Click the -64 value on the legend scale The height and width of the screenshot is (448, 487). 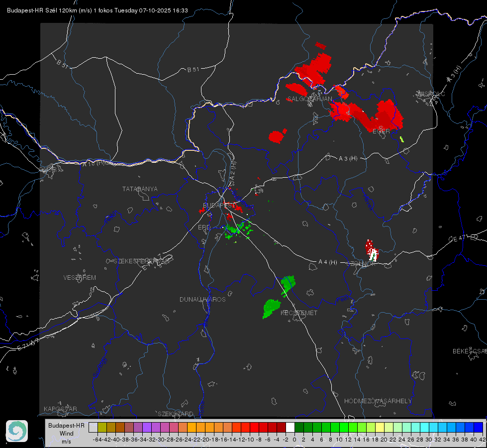pyautogui.click(x=97, y=440)
